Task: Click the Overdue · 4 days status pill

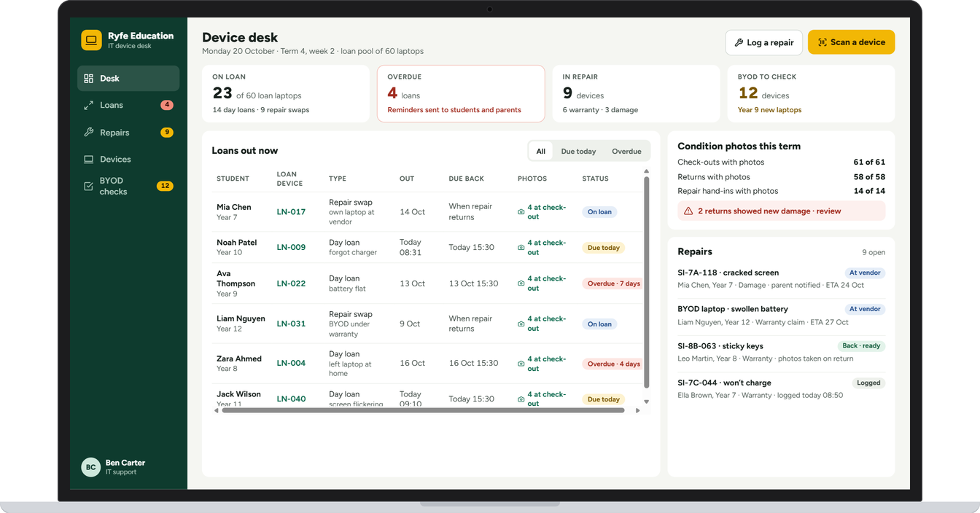Action: 612,364
